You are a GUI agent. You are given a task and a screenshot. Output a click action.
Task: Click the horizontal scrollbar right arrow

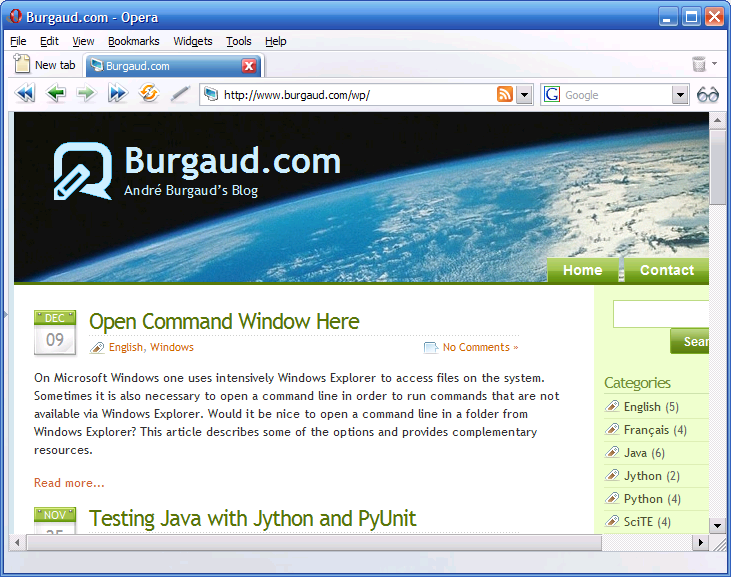coord(700,542)
